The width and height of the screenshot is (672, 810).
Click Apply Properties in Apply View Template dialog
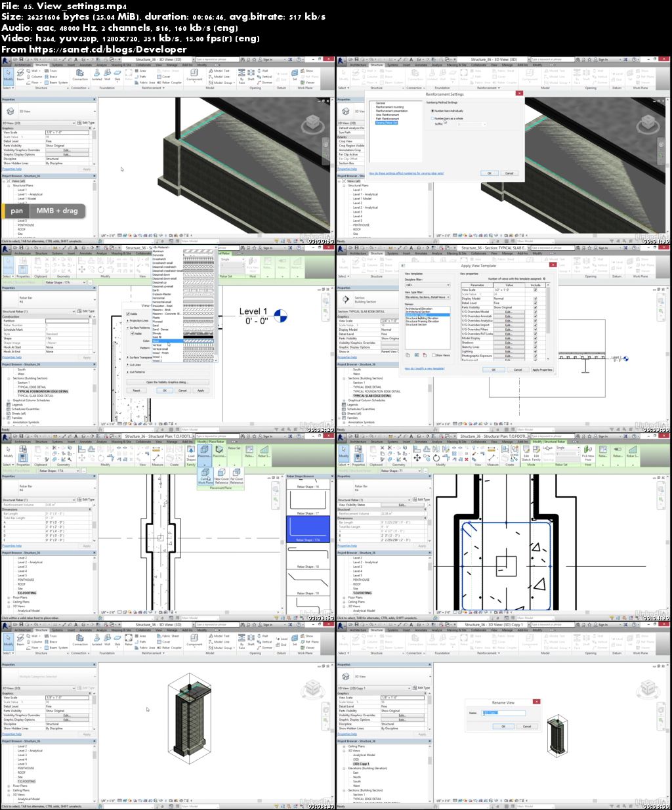tap(542, 370)
